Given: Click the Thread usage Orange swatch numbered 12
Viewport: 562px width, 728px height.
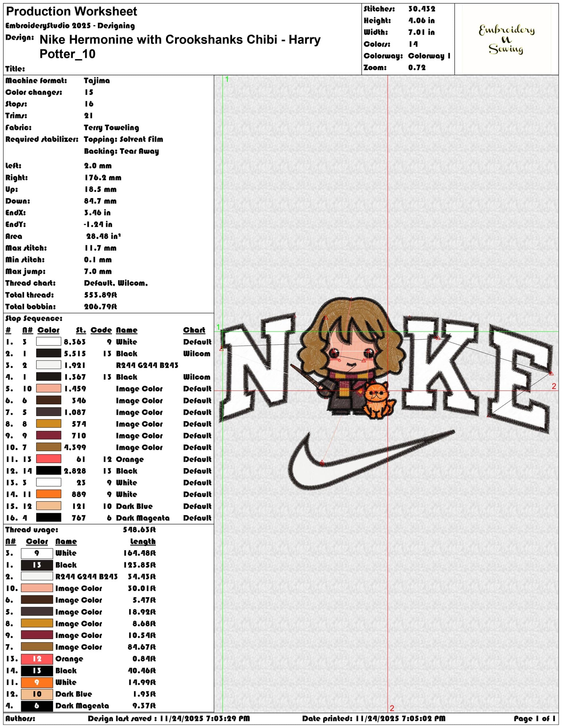Looking at the screenshot, I should click(x=37, y=659).
